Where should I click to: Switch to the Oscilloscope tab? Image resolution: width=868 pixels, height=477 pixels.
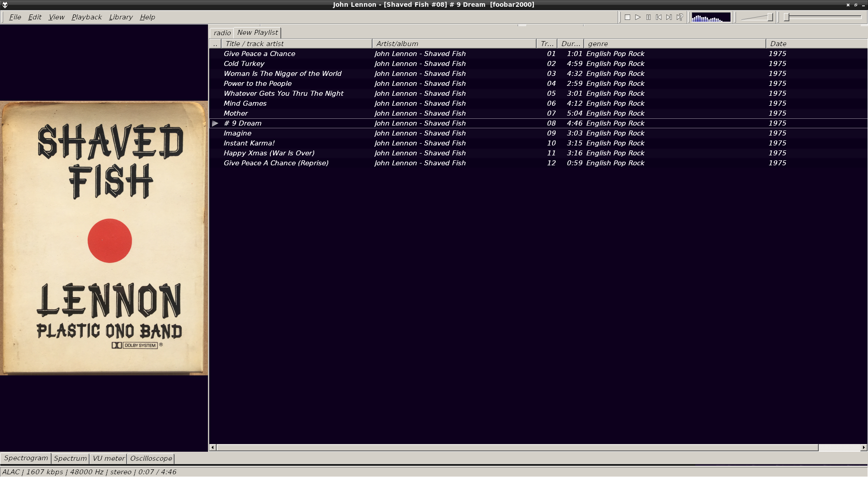click(x=151, y=458)
